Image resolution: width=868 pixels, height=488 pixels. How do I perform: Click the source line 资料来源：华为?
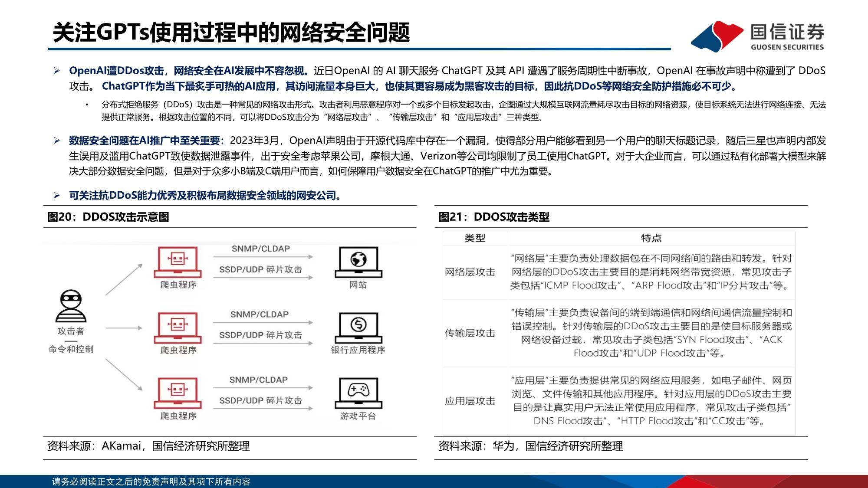tap(531, 446)
